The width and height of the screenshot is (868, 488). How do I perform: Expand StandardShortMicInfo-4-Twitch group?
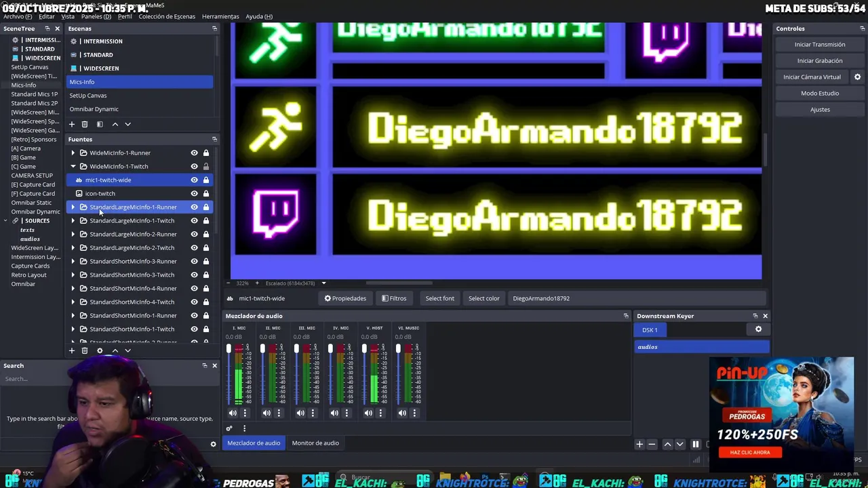click(x=73, y=302)
